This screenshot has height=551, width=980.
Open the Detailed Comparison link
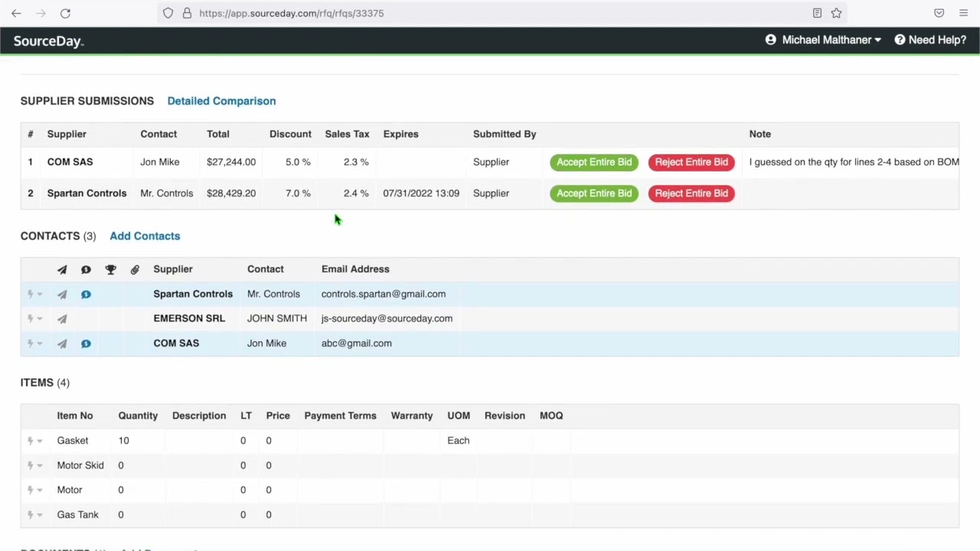point(221,101)
